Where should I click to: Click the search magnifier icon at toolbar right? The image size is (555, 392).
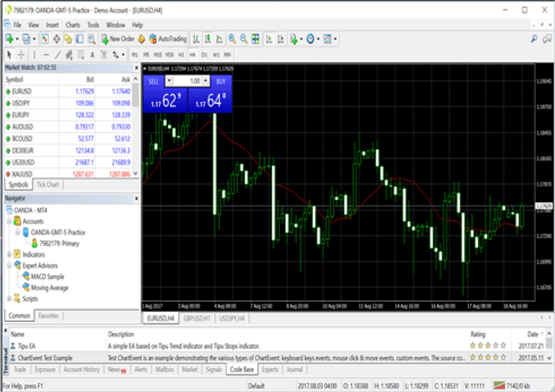(x=534, y=39)
